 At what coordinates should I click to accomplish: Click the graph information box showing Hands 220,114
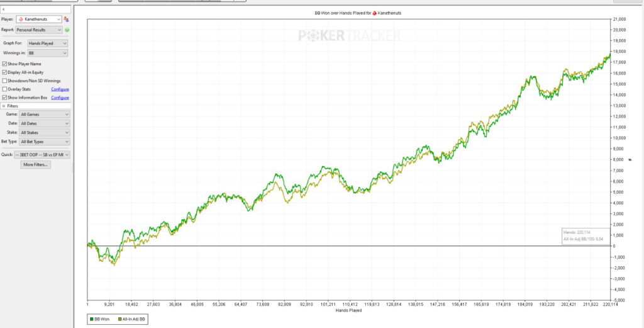click(x=584, y=236)
